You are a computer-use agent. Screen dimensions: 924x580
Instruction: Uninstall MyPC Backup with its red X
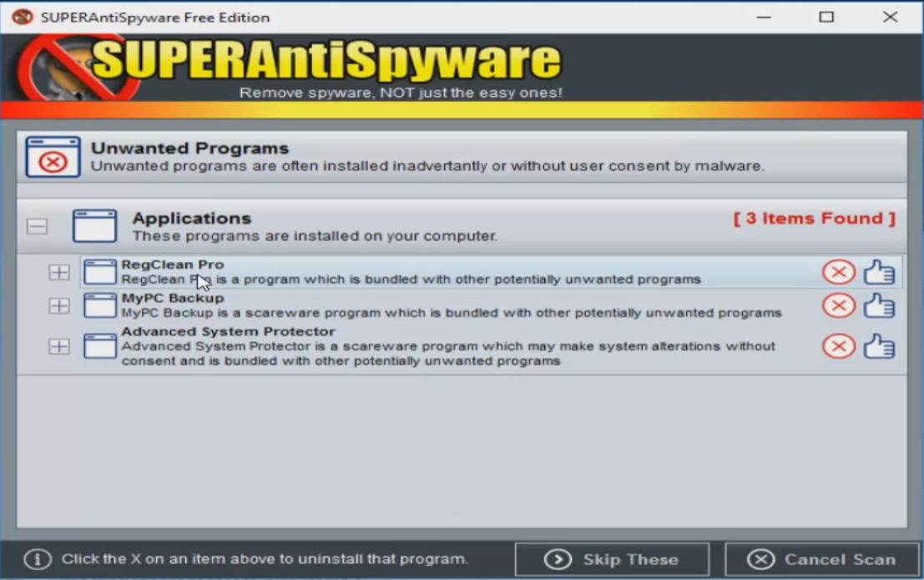point(839,306)
